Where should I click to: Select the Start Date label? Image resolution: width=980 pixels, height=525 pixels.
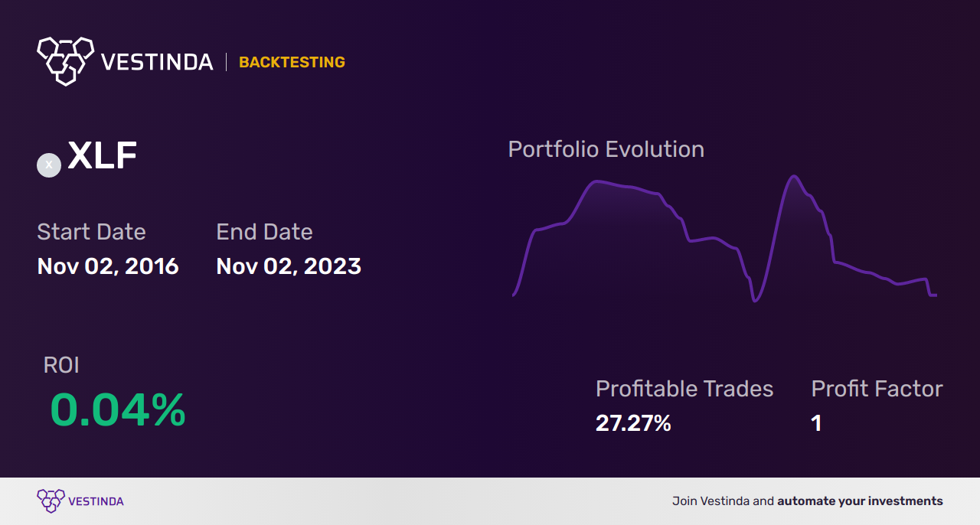(x=91, y=232)
